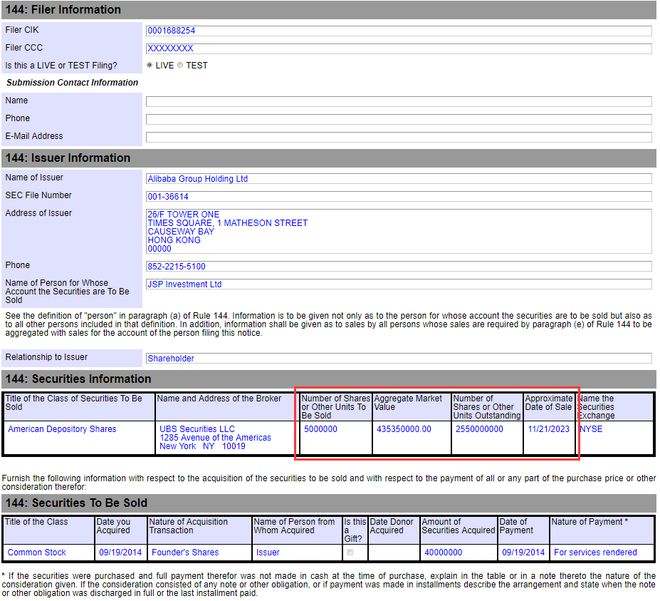Click the American Depository Shares cell
This screenshot has width=660, height=601.
[62, 429]
